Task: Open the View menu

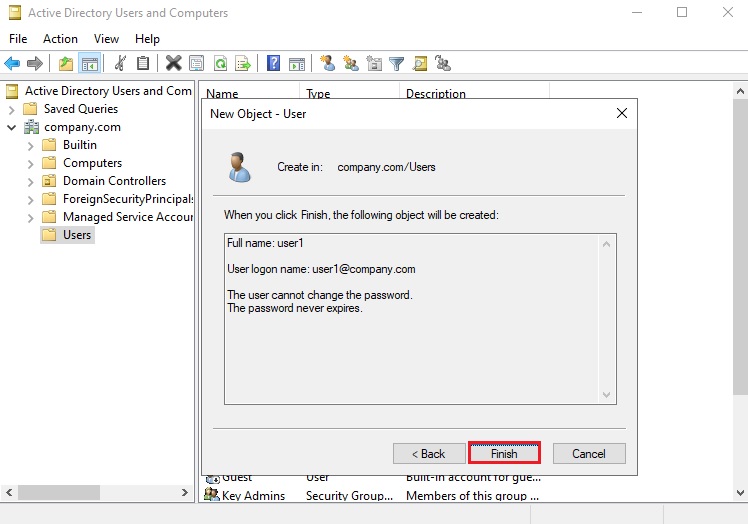Action: click(107, 39)
